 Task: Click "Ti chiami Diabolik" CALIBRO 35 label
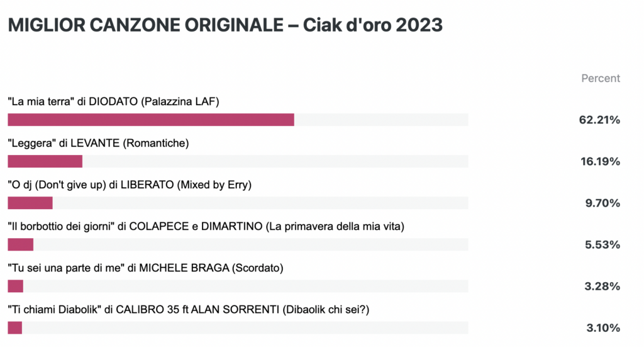189,310
